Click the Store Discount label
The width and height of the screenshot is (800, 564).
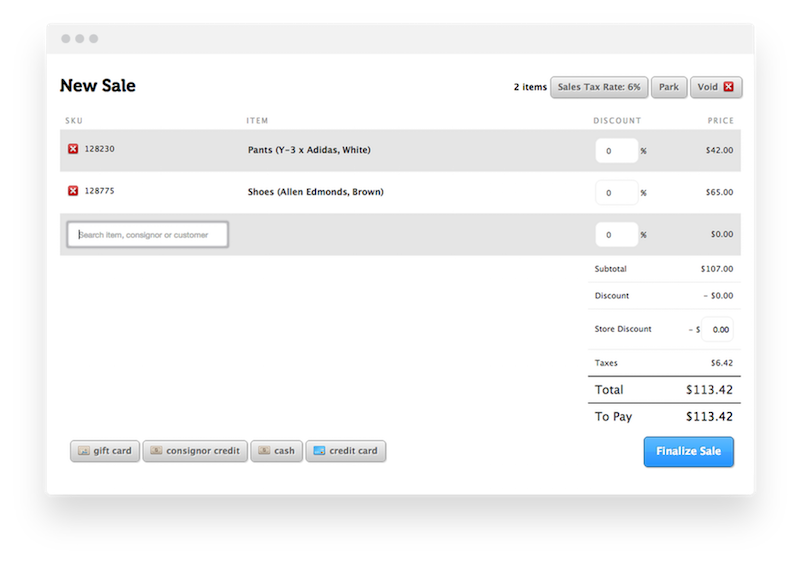click(623, 329)
